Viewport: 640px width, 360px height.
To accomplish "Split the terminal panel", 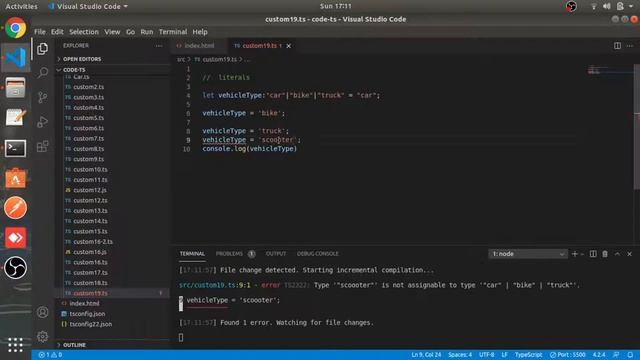I will (593, 254).
